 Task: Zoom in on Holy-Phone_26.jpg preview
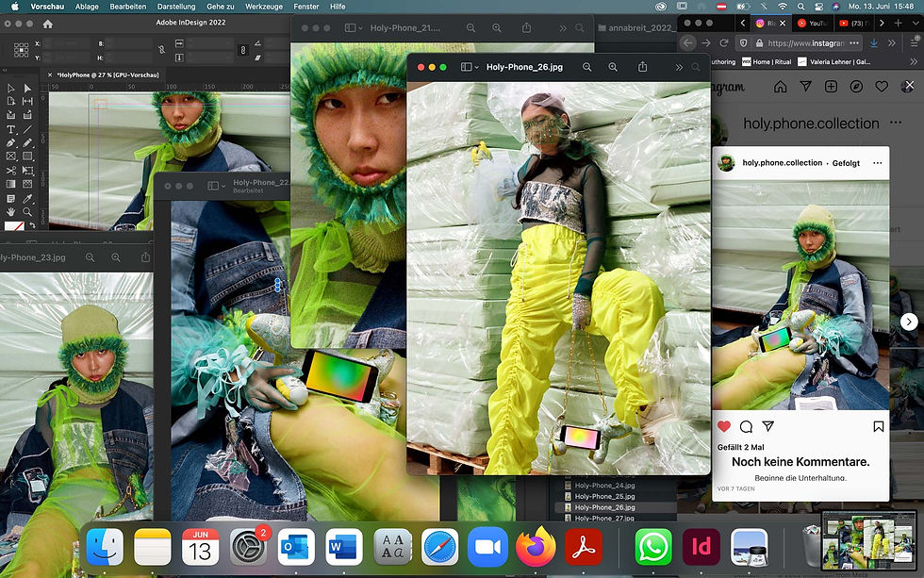[x=613, y=67]
